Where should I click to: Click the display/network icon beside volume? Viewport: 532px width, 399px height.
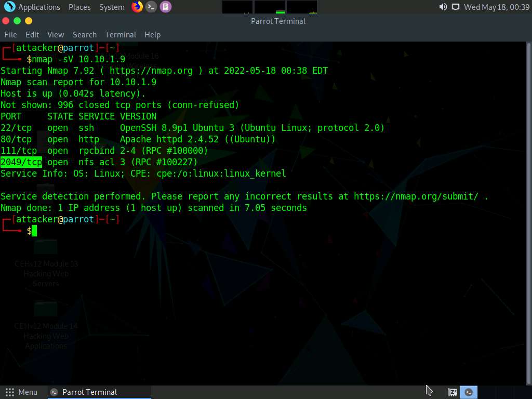[x=456, y=7]
